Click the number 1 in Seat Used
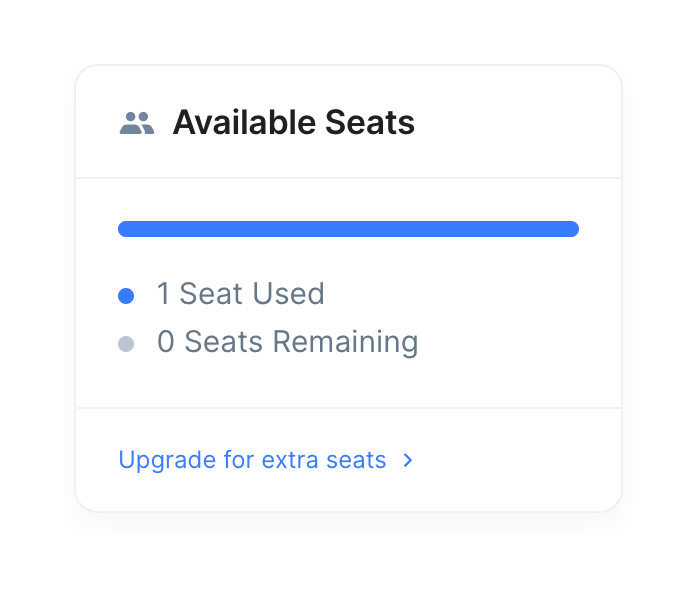The image size is (697, 599). [163, 294]
